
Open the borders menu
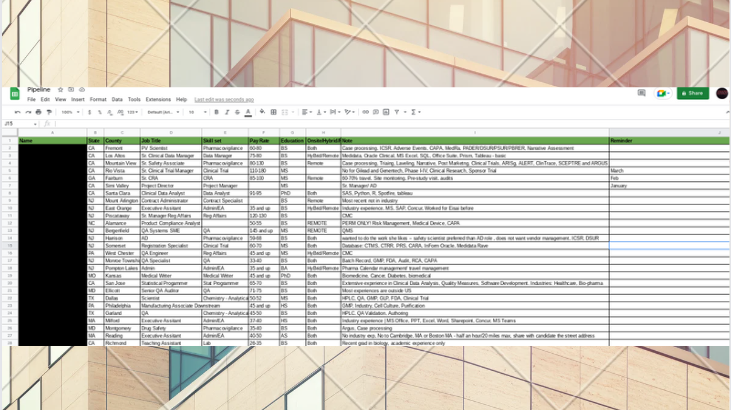[x=274, y=112]
